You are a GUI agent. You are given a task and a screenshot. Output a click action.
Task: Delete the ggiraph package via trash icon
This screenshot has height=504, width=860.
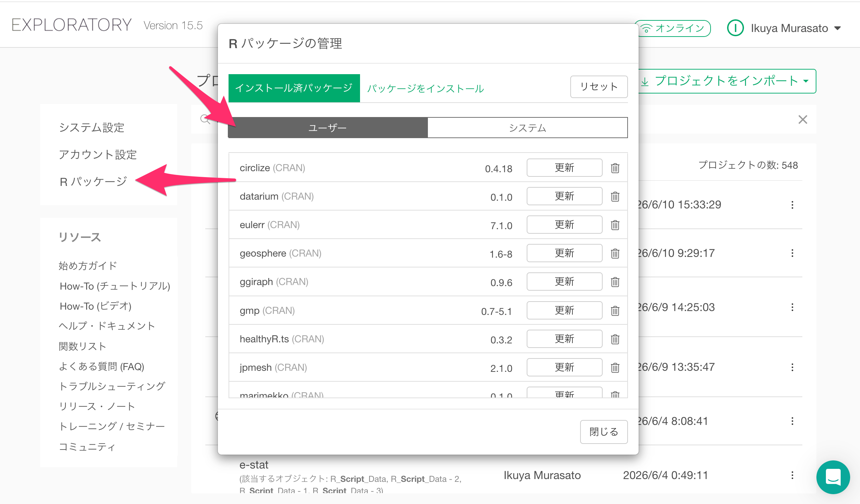615,282
